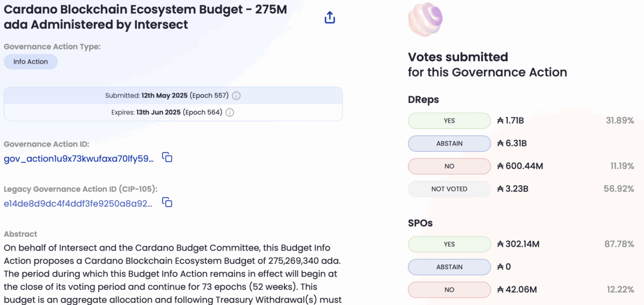Select the SPOs NO vote pill

coord(449,289)
